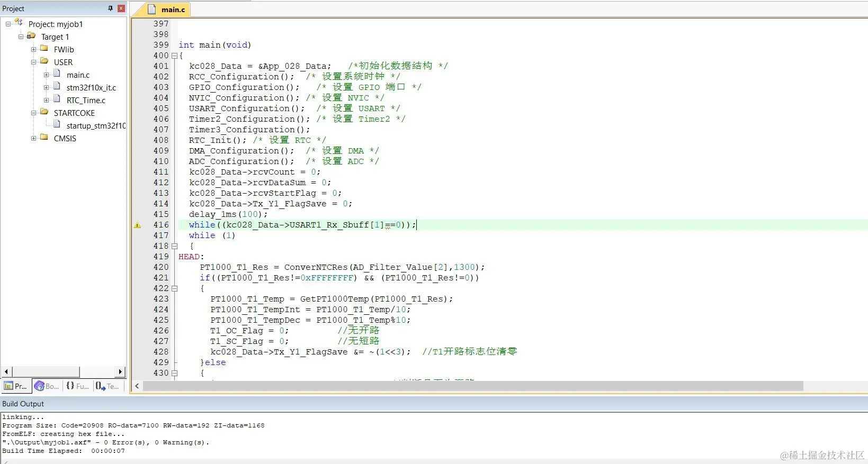
Task: Place cursor on DMA_Configuration() call
Action: (241, 151)
